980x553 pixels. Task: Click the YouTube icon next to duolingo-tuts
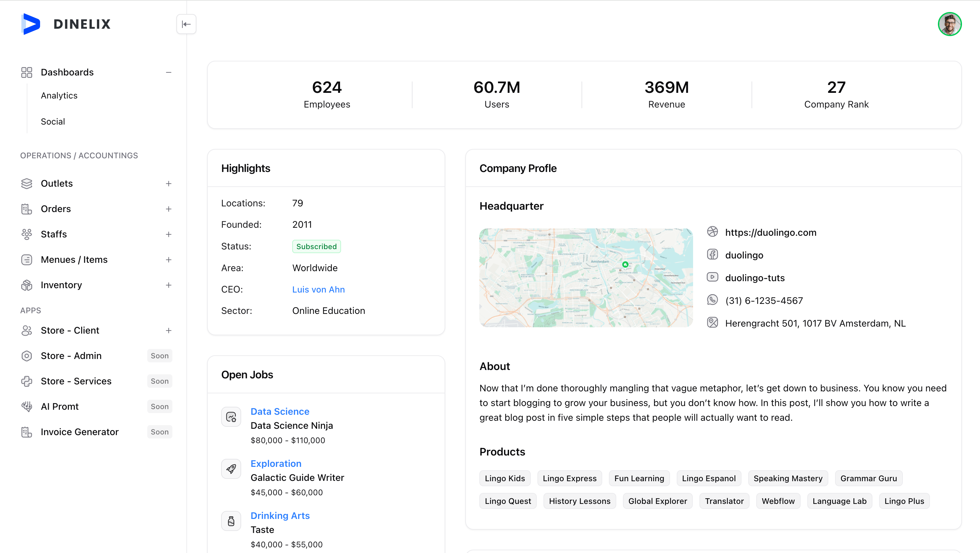point(713,277)
